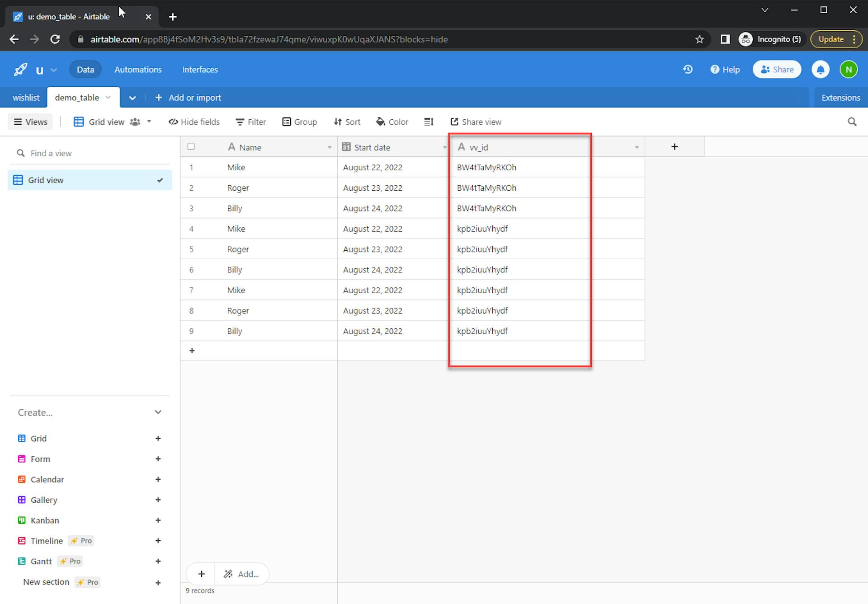Expand the demo_table dropdown menu
The height and width of the screenshot is (604, 868).
[x=108, y=97]
